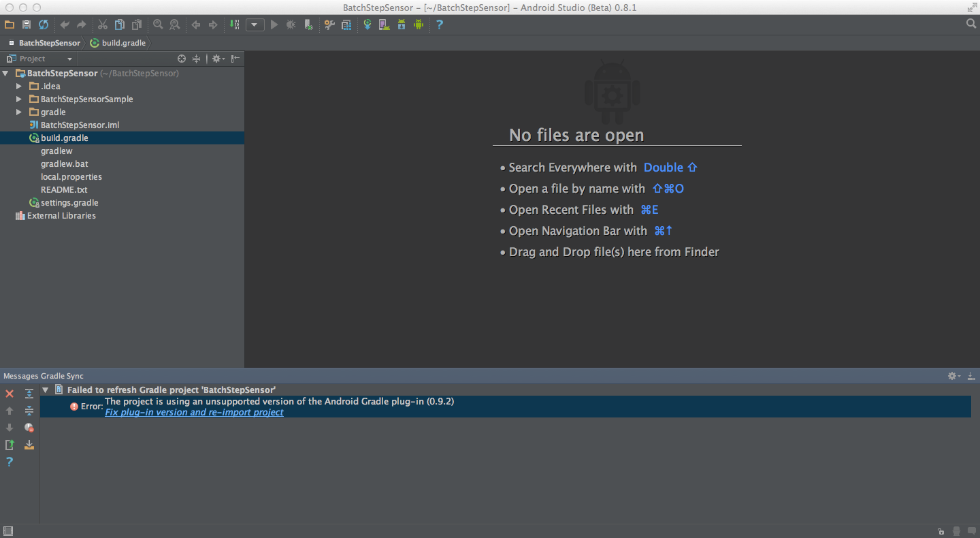980x538 pixels.
Task: Hide the Messages Gradle Sync panel
Action: pos(971,376)
